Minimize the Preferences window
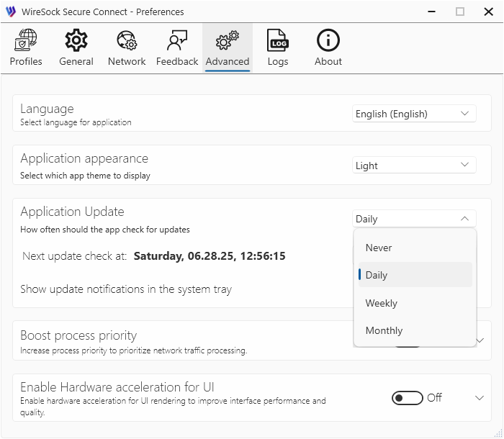504x439 pixels. [431, 12]
